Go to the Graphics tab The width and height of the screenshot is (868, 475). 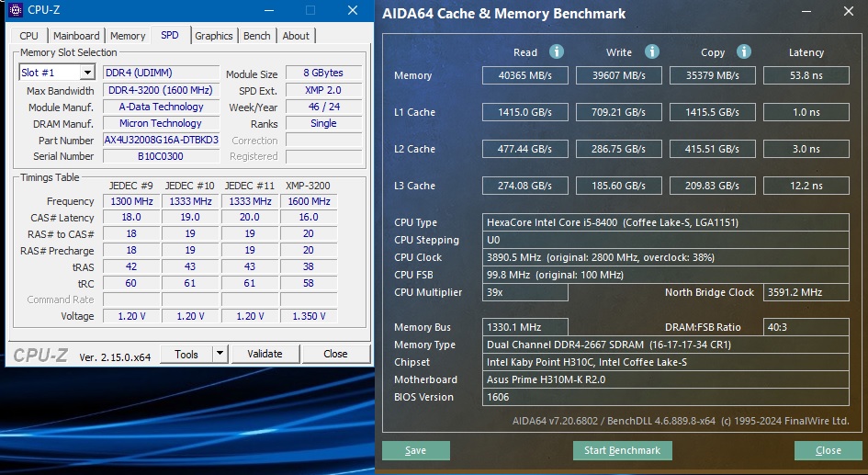[x=214, y=36]
